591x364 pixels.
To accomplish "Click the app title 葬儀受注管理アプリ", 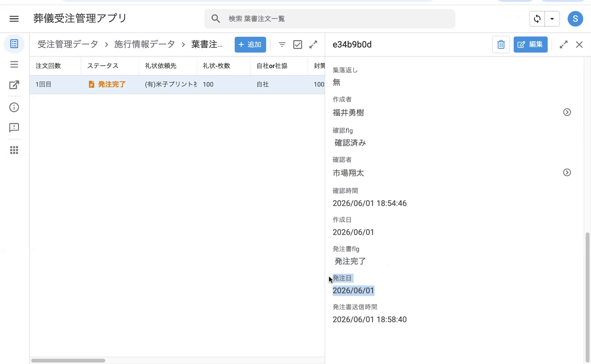I will [x=80, y=19].
